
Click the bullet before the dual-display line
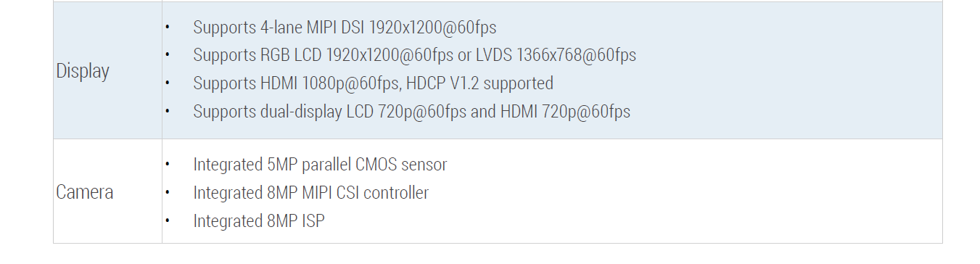[x=167, y=112]
